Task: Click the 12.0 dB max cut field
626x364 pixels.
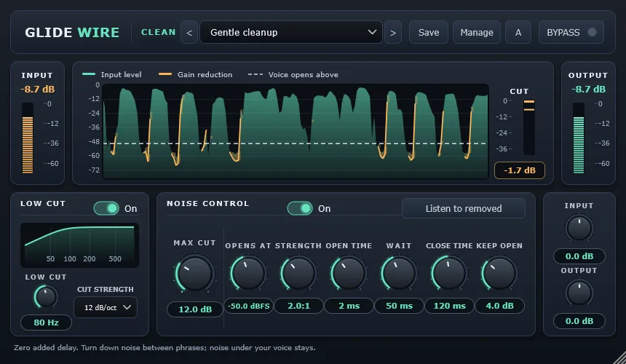Action: tap(195, 309)
